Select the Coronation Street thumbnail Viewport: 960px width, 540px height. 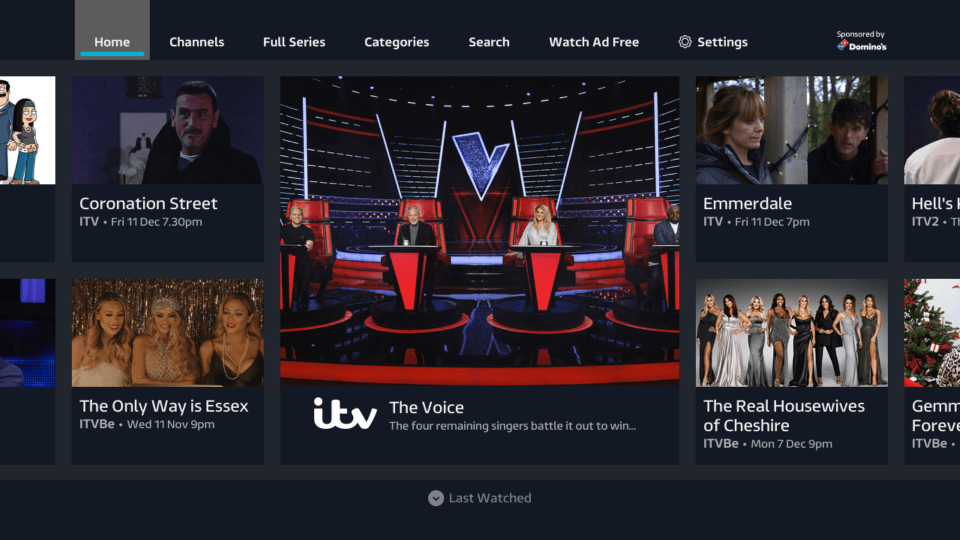tap(168, 130)
